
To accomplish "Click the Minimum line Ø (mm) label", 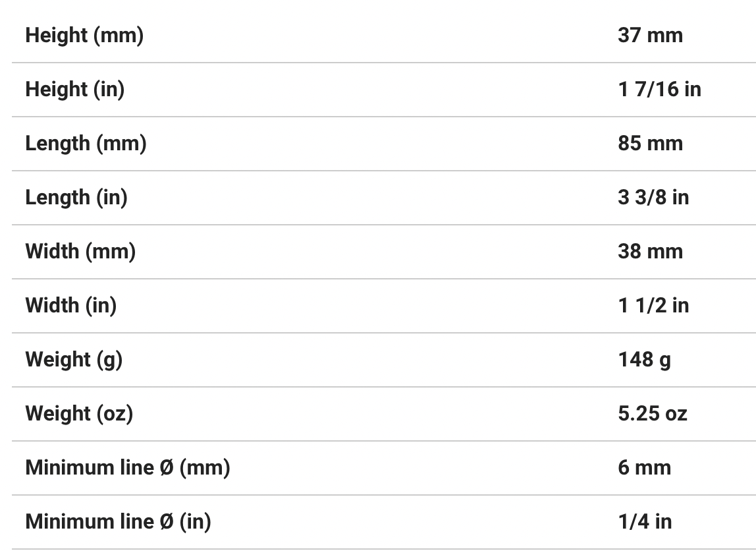I will tap(128, 467).
